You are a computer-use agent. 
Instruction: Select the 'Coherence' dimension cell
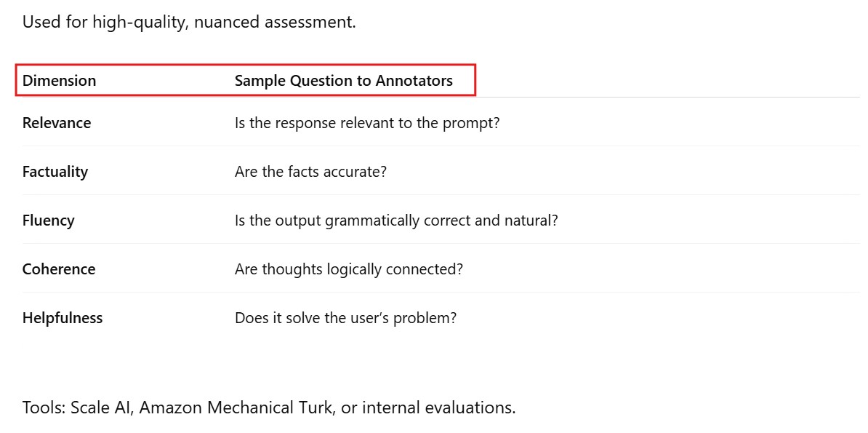[59, 269]
